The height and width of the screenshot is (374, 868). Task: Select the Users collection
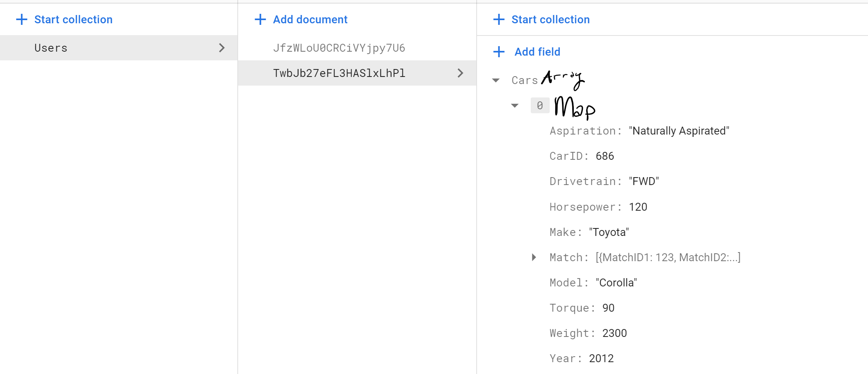point(118,48)
